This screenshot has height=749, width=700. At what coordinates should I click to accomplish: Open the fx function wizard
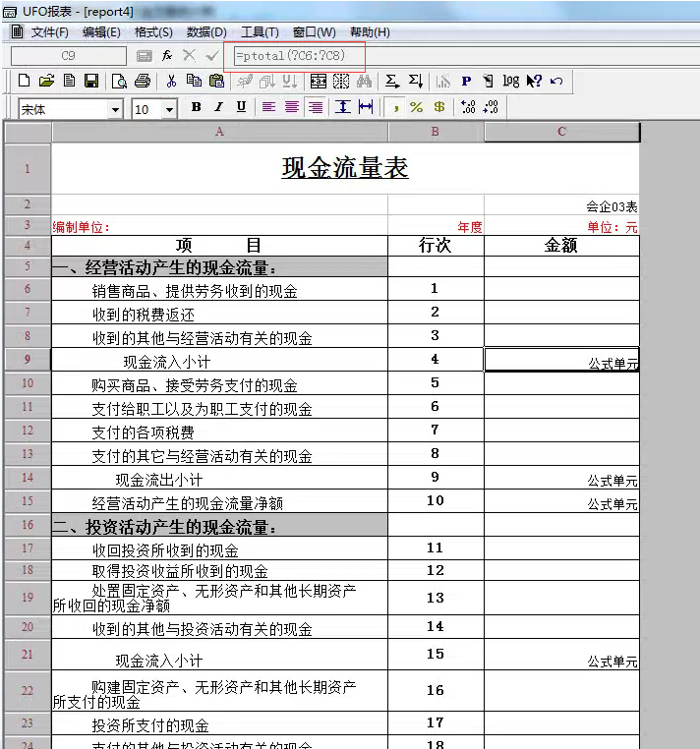click(167, 55)
